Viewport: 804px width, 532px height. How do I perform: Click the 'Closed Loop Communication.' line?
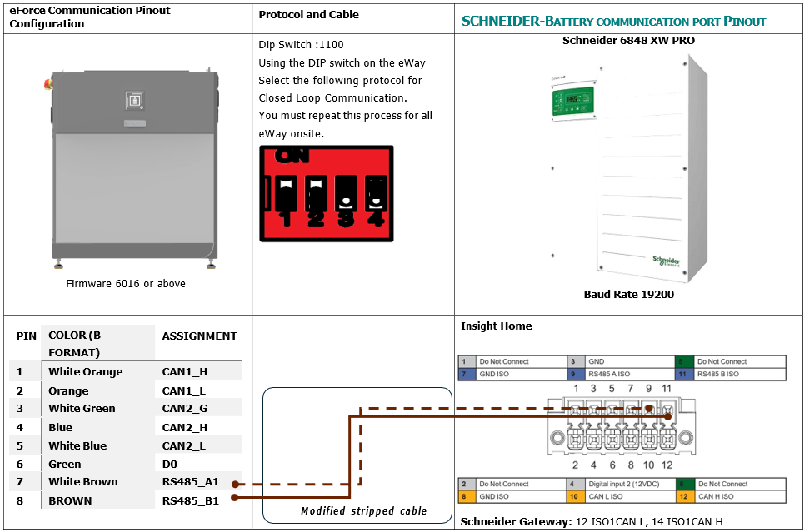coord(332,97)
